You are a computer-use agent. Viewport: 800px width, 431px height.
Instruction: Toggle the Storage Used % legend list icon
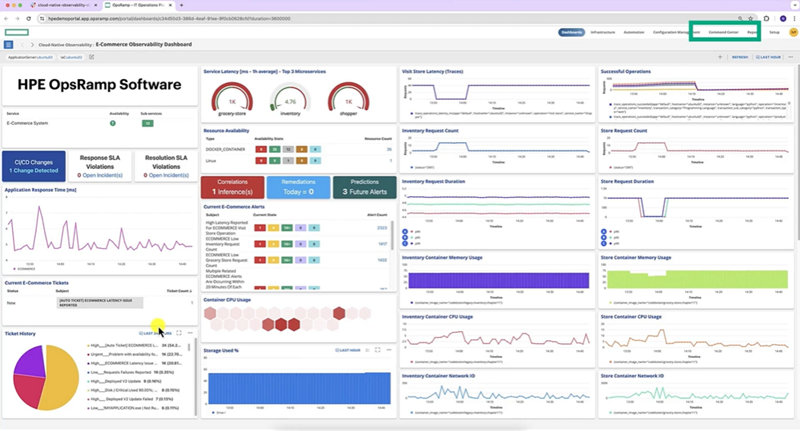368,350
